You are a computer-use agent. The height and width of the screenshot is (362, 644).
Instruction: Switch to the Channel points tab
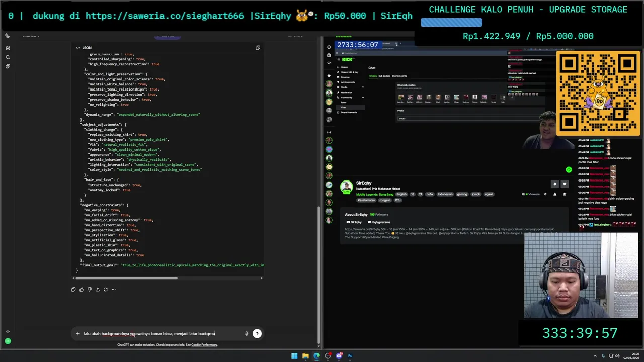tap(399, 76)
